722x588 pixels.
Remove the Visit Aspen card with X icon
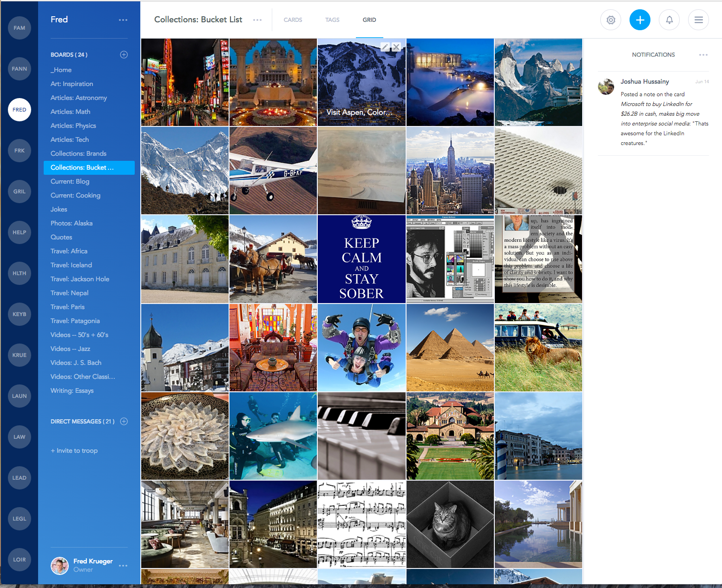[396, 47]
